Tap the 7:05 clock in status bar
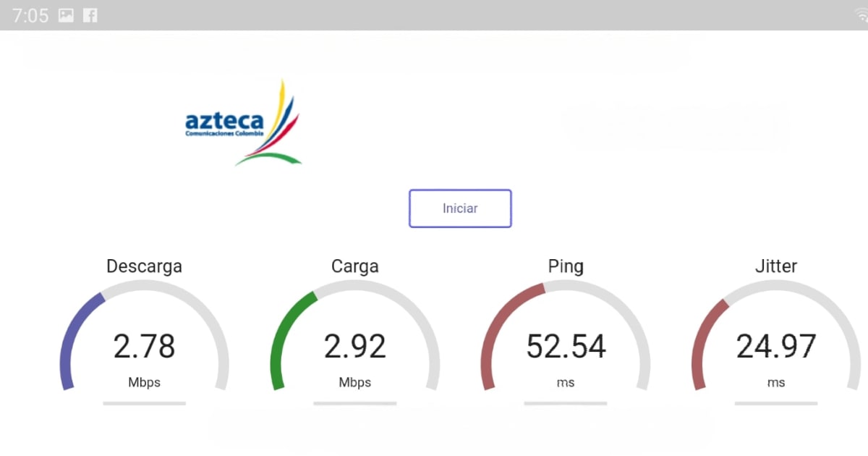Viewport: 868px width, 456px height. [x=31, y=14]
